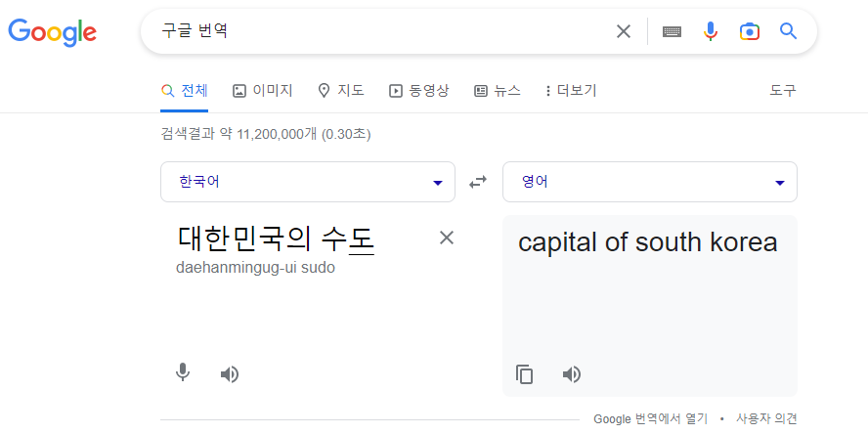
Task: Open the on-screen keyboard input tool
Action: click(x=672, y=31)
